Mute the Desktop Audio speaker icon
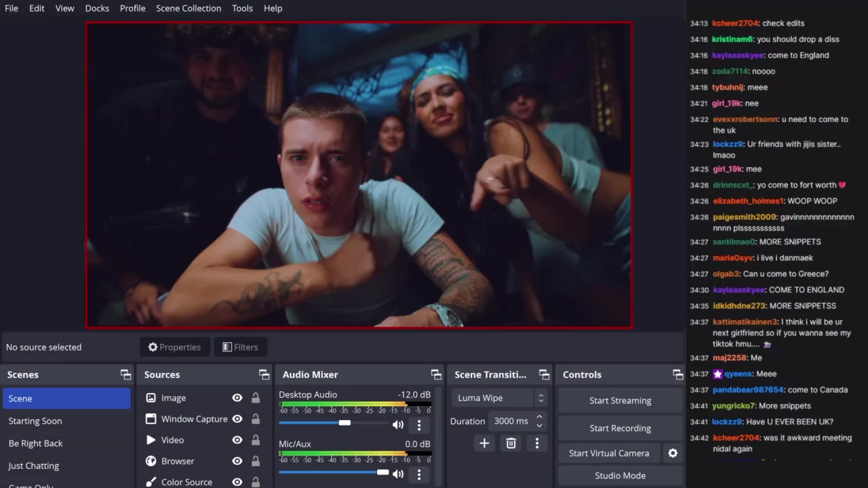The image size is (868, 488). (x=398, y=425)
